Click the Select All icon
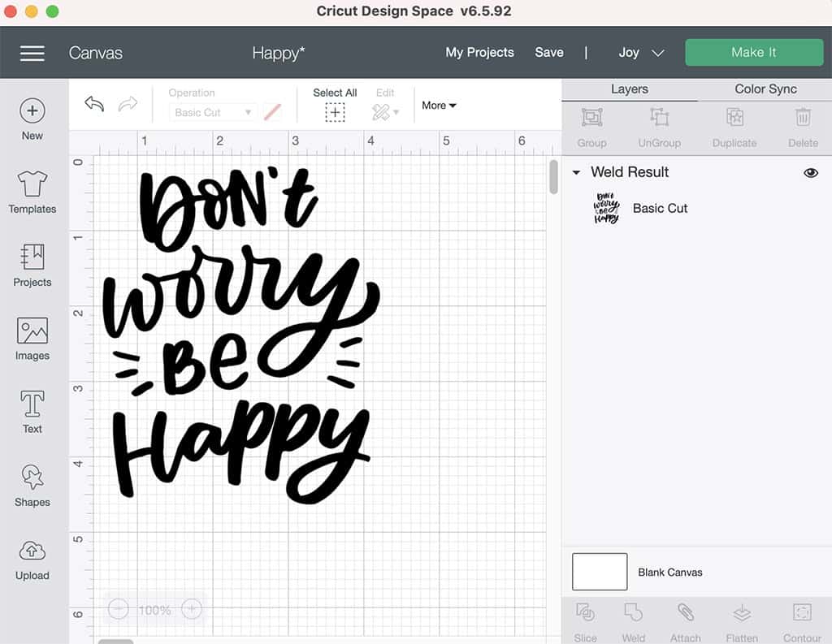The width and height of the screenshot is (832, 644). pyautogui.click(x=335, y=113)
